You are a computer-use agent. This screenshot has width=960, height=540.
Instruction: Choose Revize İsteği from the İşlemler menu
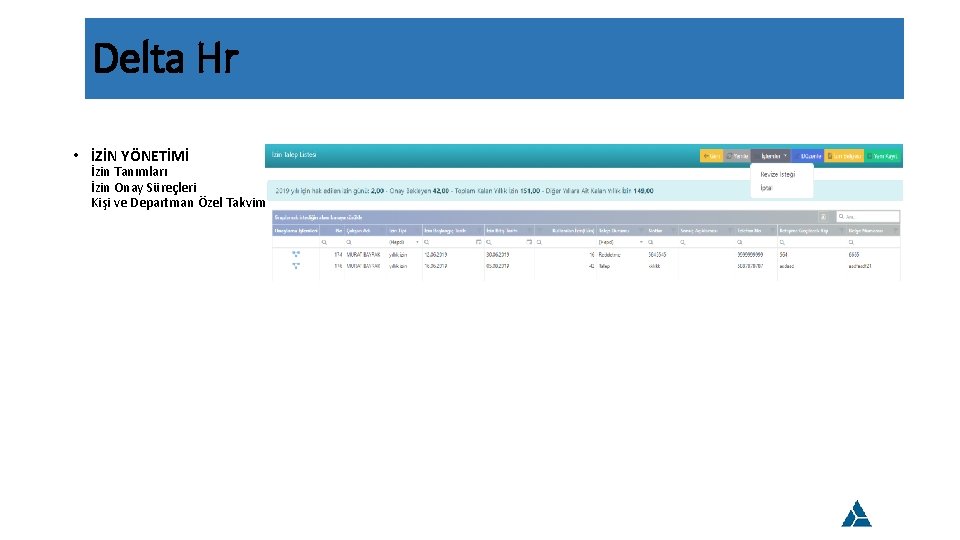[x=778, y=174]
